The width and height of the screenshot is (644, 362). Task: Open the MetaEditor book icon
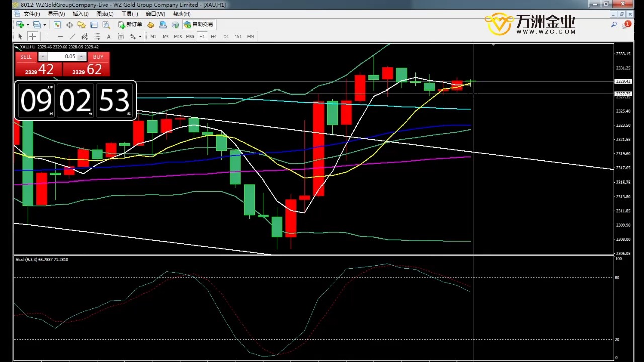pos(151,24)
